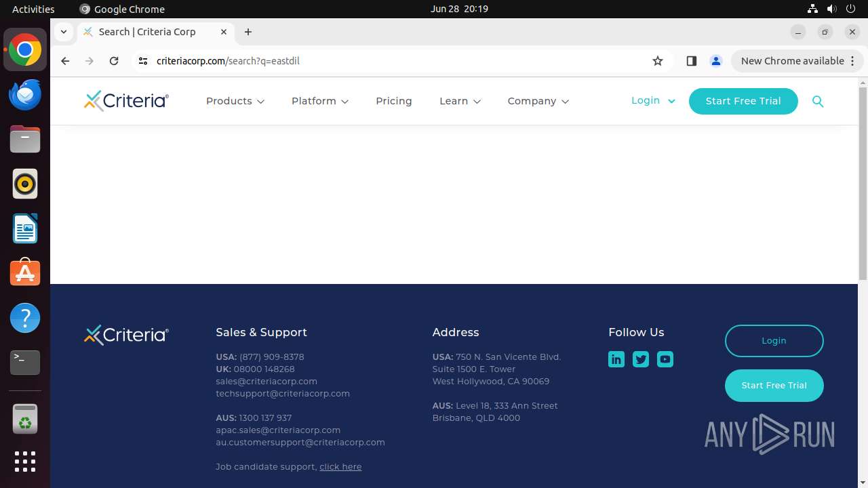
Task: Click the techsupport@criteriacorp.com email
Action: pos(283,394)
